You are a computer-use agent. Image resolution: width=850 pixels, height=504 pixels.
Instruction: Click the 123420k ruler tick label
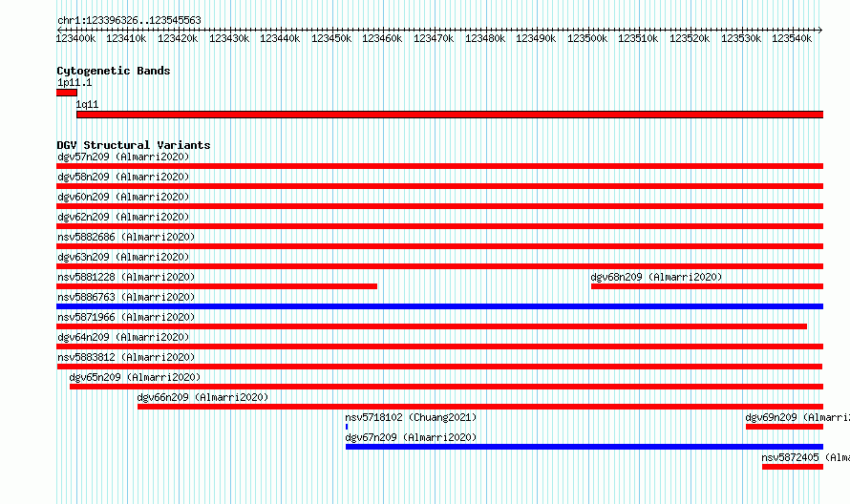click(178, 38)
